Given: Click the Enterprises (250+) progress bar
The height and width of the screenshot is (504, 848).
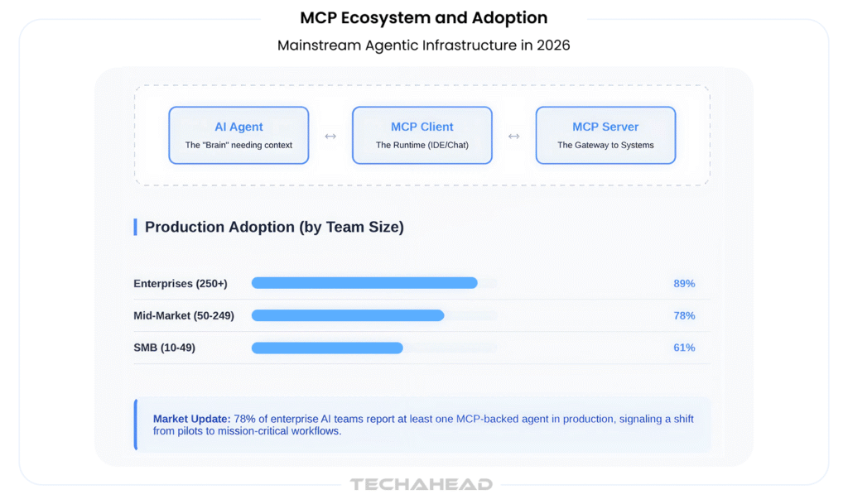Looking at the screenshot, I should coord(373,283).
